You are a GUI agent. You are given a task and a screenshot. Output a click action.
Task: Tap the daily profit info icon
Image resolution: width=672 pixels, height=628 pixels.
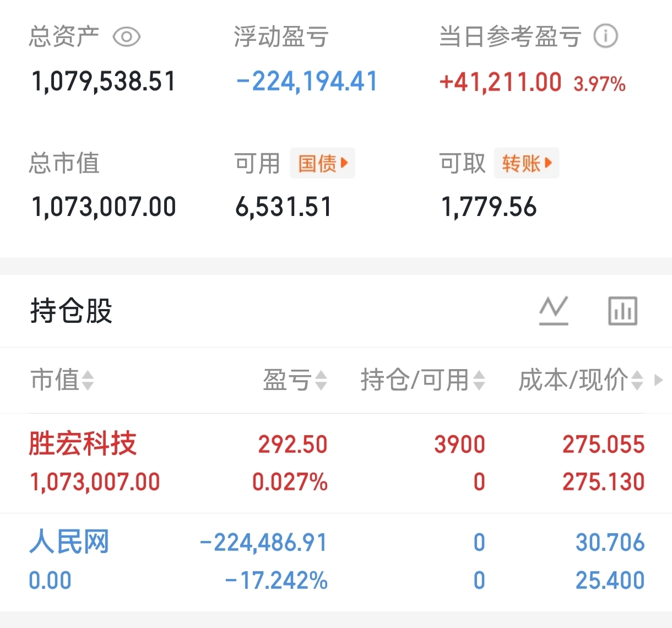605,37
